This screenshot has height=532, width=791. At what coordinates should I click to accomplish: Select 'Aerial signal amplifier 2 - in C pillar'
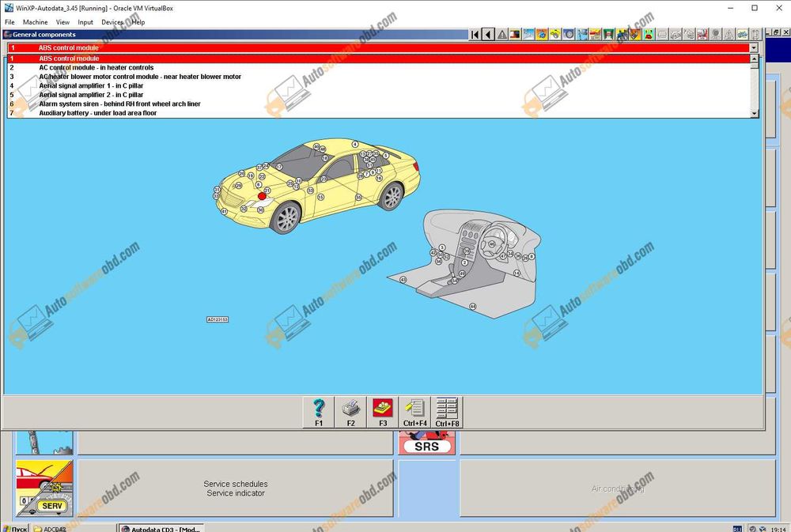379,95
